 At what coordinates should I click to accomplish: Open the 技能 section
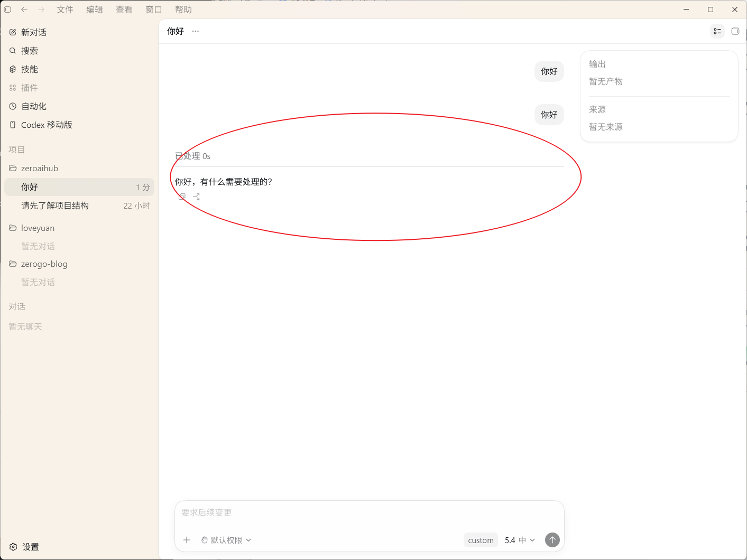[x=79, y=69]
